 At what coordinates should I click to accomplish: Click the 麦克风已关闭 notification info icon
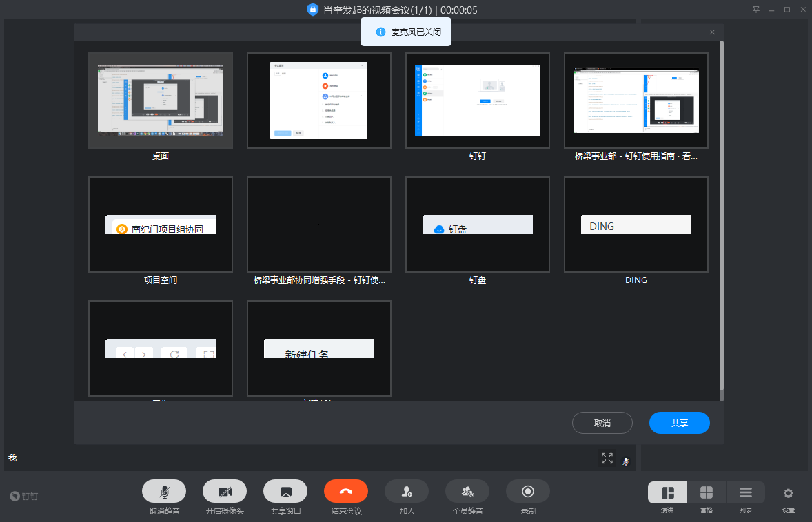point(380,32)
